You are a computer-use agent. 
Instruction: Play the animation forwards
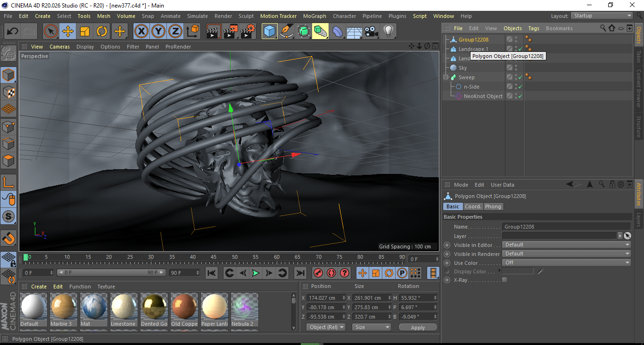coord(256,273)
